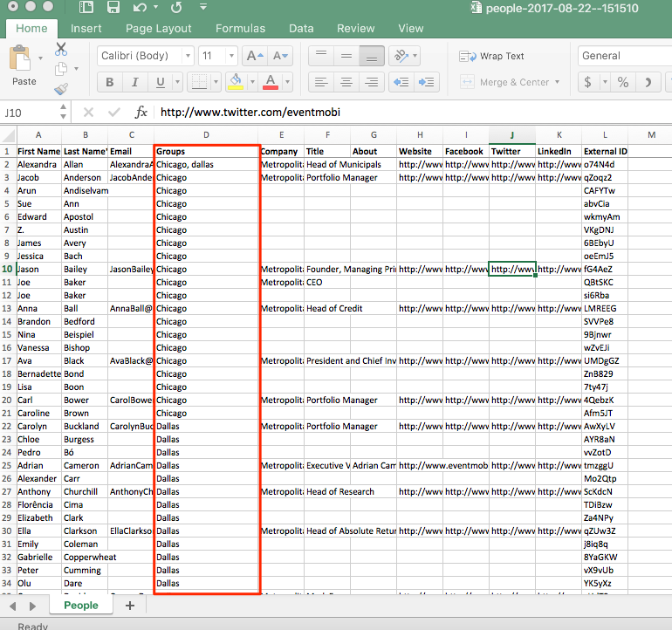672x630 pixels.
Task: Open the sidebar layout icon in title bar
Action: pyautogui.click(x=86, y=7)
